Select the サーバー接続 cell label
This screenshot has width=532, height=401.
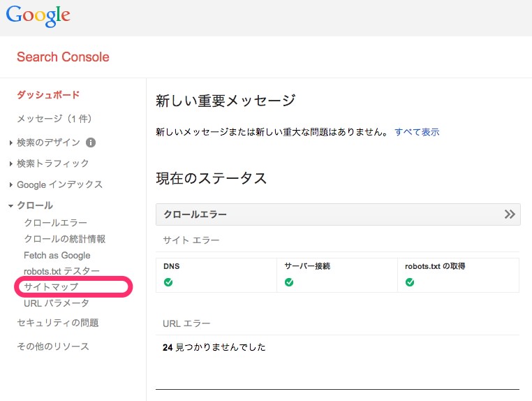(307, 266)
